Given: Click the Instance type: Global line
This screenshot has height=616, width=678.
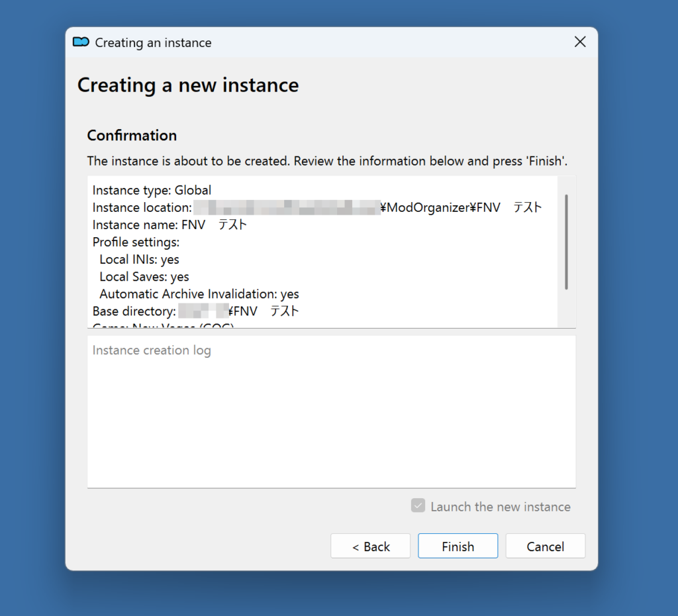Looking at the screenshot, I should tap(152, 191).
